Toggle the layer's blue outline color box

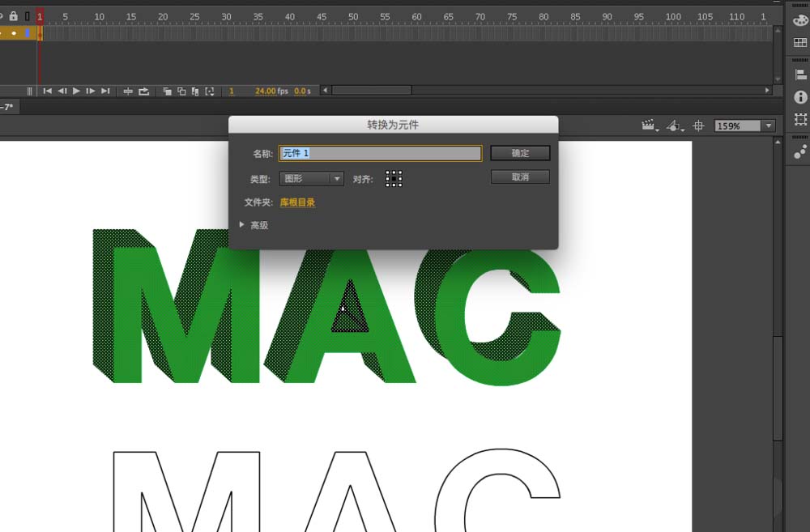[28, 33]
